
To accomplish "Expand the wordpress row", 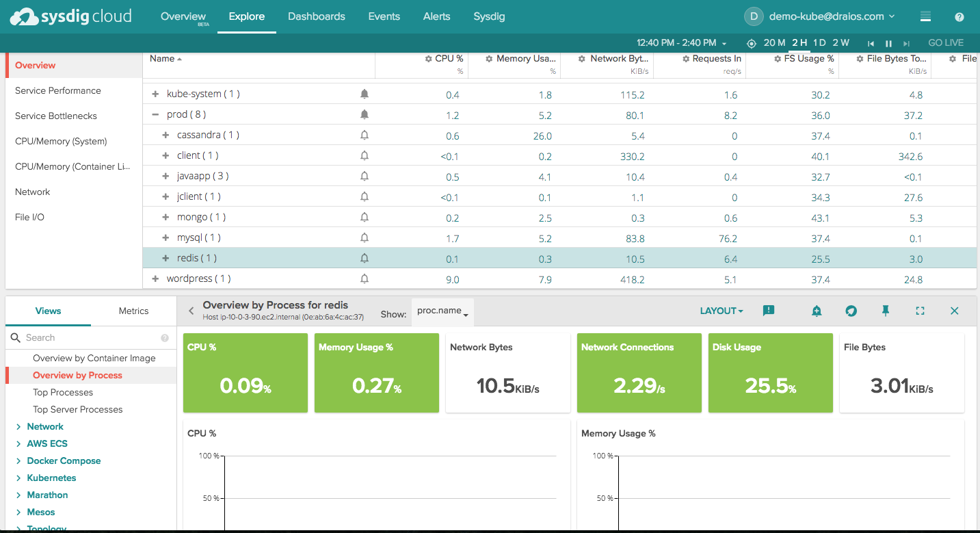I will pos(155,278).
